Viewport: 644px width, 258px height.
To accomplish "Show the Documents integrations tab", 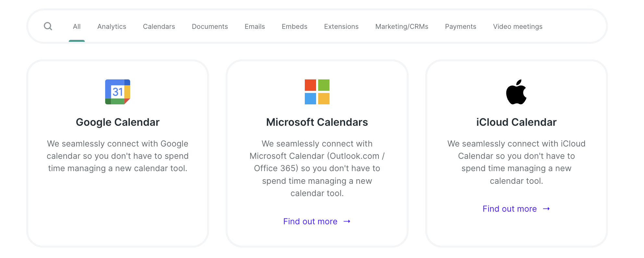I will 210,27.
